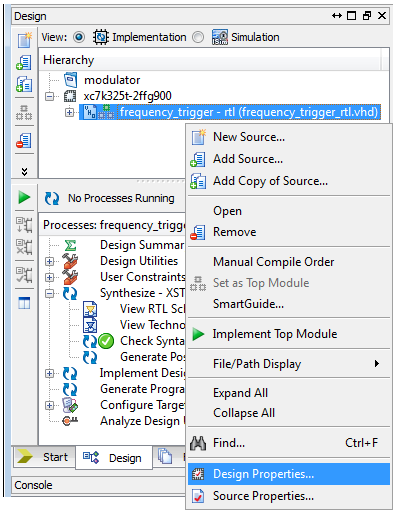The height and width of the screenshot is (515, 398).
Task: Choose Manual Compile Order menu entry
Action: point(289,262)
